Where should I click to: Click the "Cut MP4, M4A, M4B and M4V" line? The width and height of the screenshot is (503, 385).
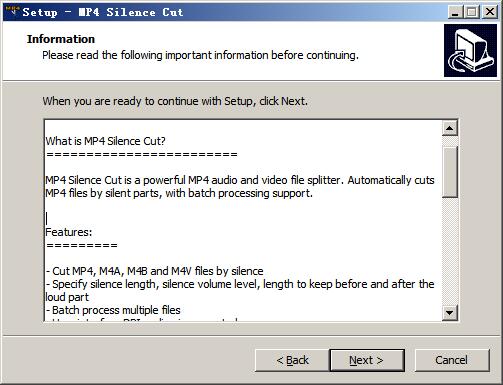(154, 271)
